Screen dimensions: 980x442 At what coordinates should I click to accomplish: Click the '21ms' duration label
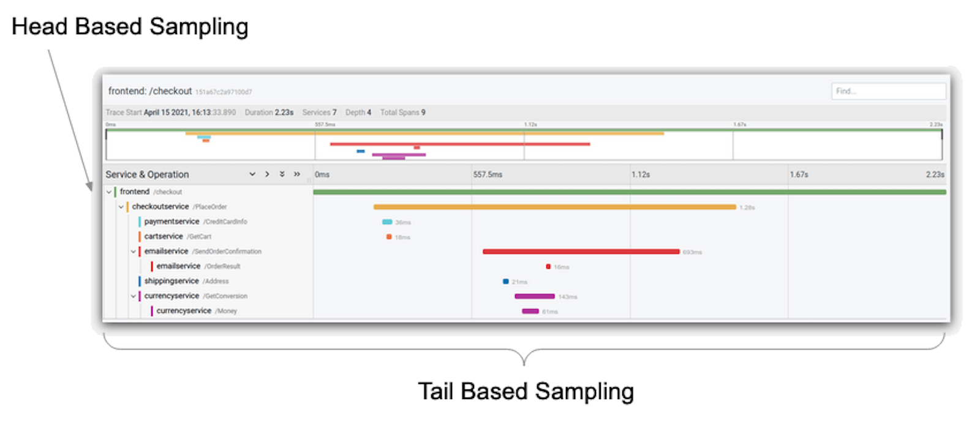[519, 282]
